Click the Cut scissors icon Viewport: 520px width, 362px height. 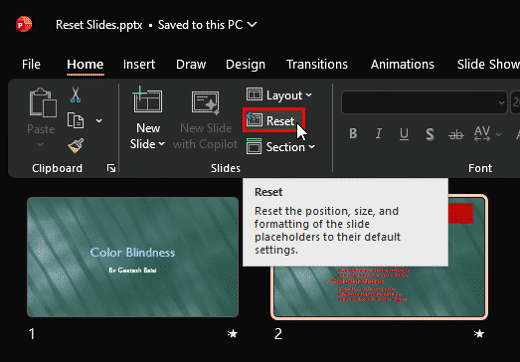pyautogui.click(x=75, y=95)
